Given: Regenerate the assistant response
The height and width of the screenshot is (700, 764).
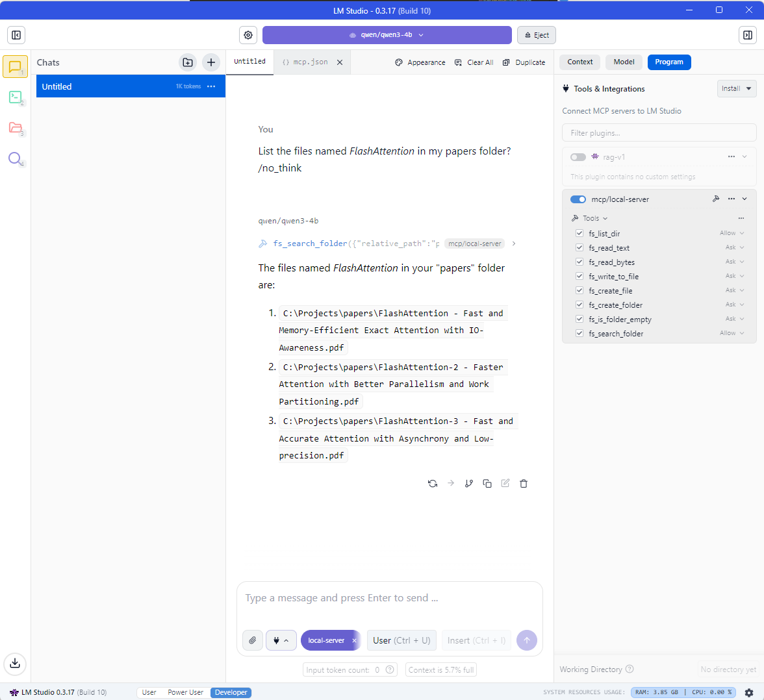Looking at the screenshot, I should pyautogui.click(x=433, y=483).
